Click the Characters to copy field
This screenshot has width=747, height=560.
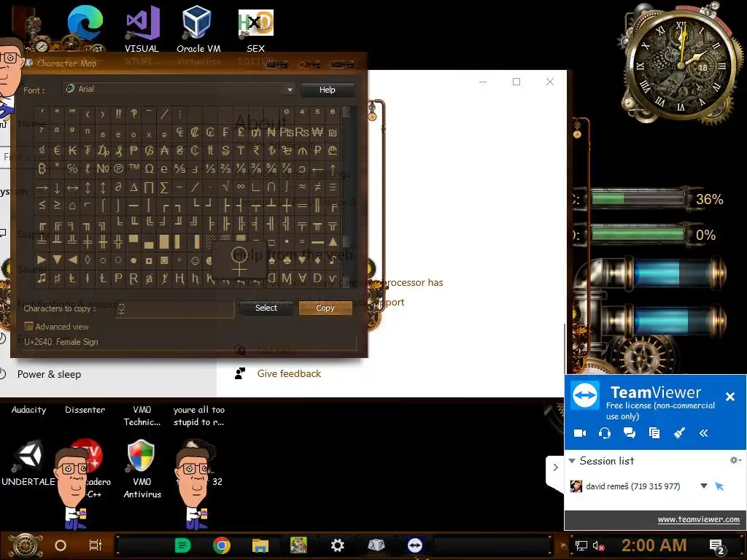(x=175, y=309)
